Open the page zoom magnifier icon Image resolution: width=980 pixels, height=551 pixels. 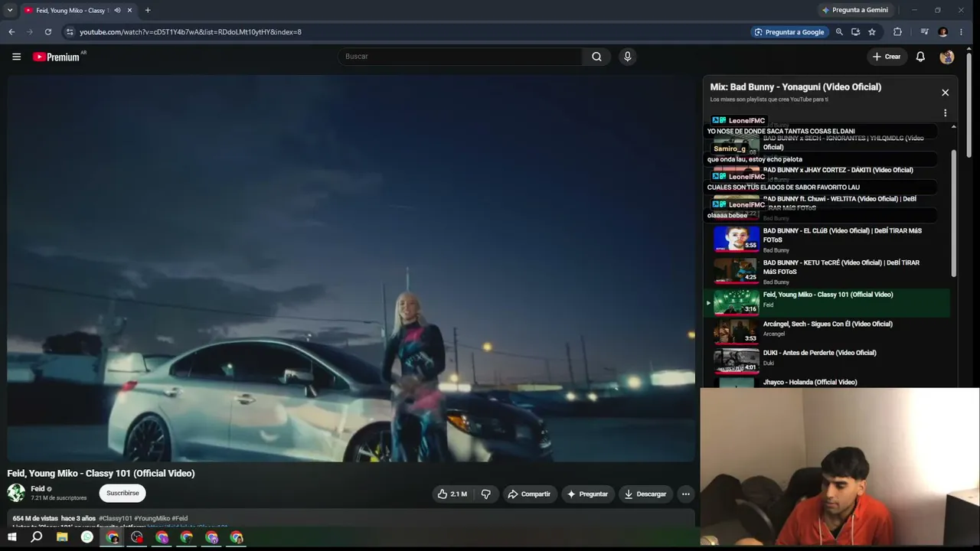(839, 32)
